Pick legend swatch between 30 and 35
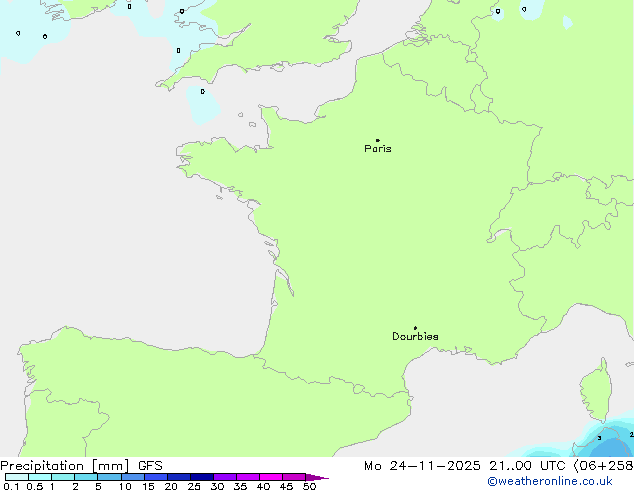Screen dimensions: 634x490 (225, 477)
